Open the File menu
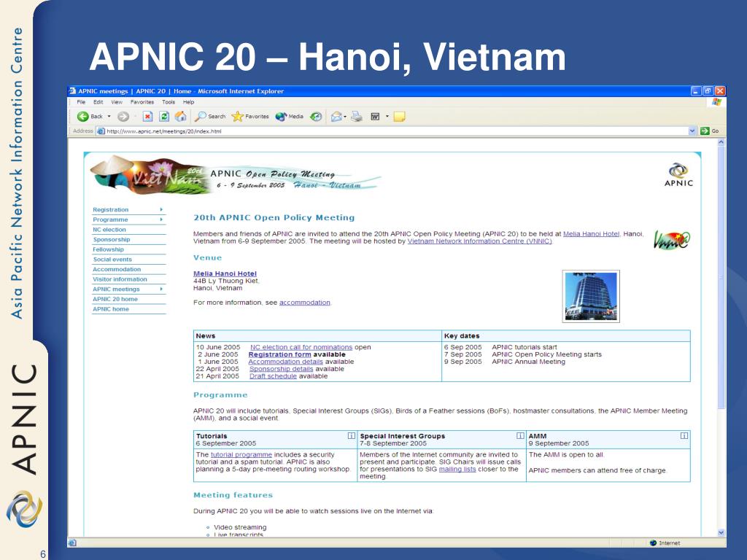Viewport: 747px width, 560px height. 81,102
